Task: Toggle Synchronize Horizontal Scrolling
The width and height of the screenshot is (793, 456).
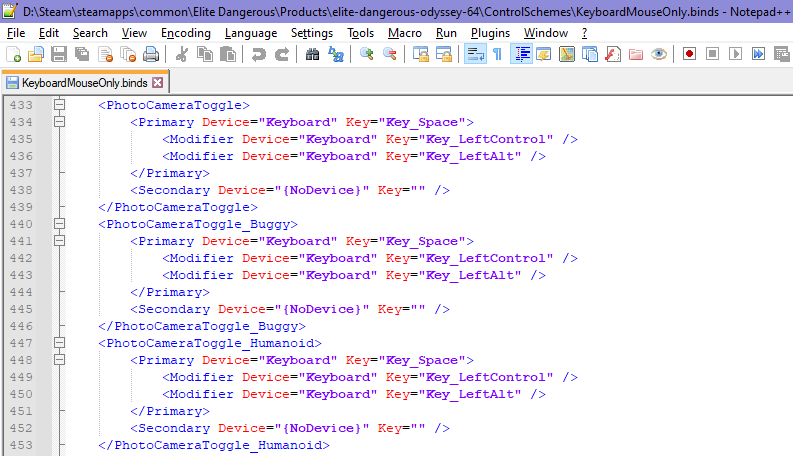Action: pyautogui.click(x=444, y=54)
